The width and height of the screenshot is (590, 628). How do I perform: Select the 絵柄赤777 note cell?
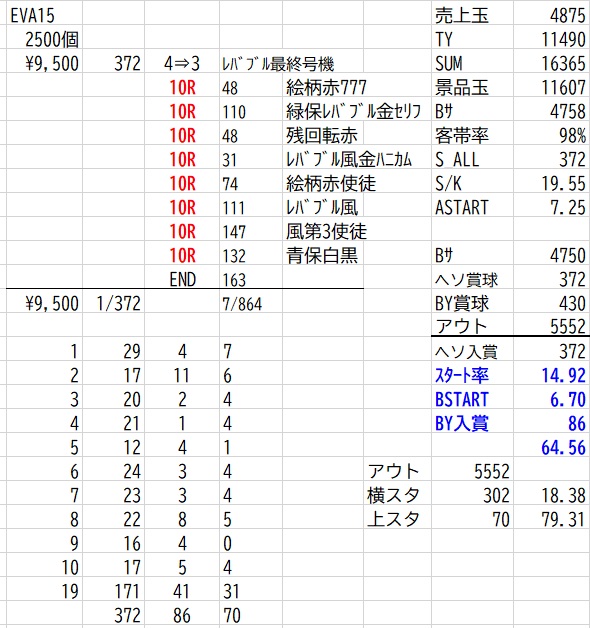(326, 88)
